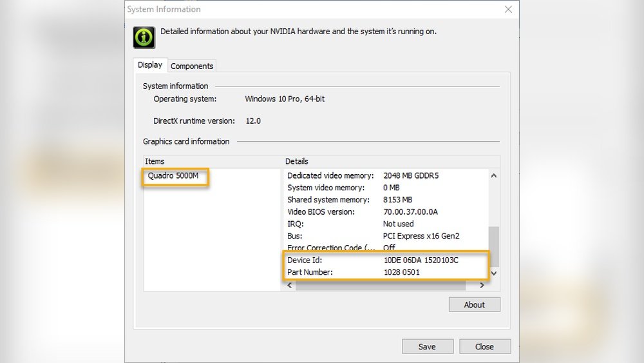Select the Video BIOS version row

(x=386, y=212)
